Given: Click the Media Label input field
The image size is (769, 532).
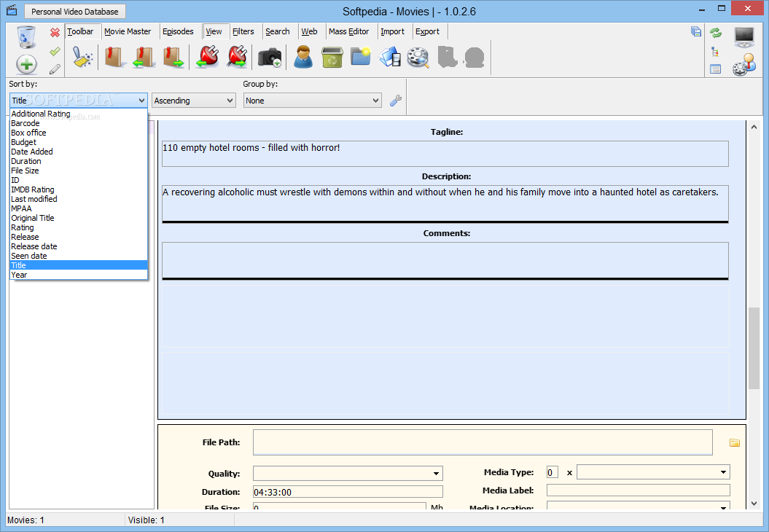Looking at the screenshot, I should (638, 490).
